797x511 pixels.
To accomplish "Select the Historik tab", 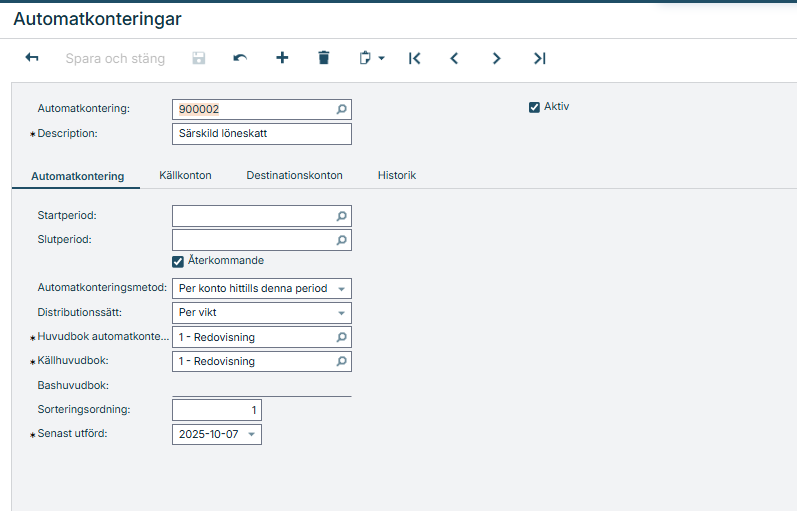I will tap(396, 175).
